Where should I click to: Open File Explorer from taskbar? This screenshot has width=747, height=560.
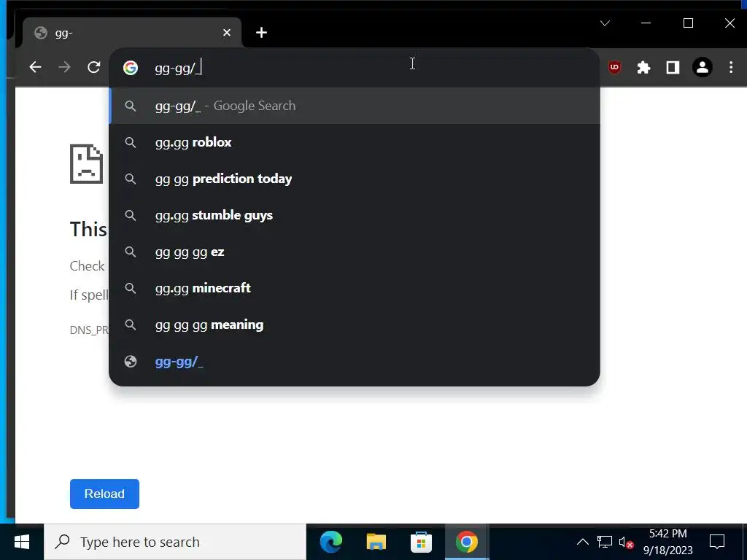point(376,542)
